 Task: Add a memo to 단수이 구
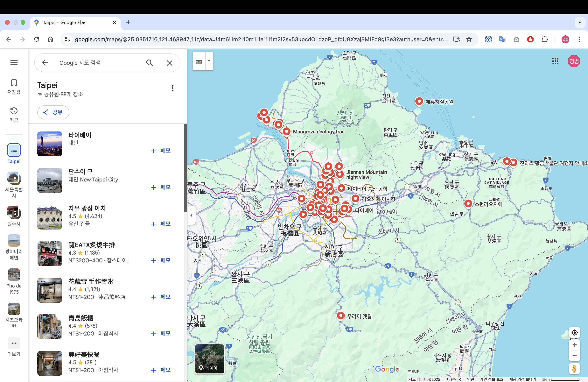point(161,187)
